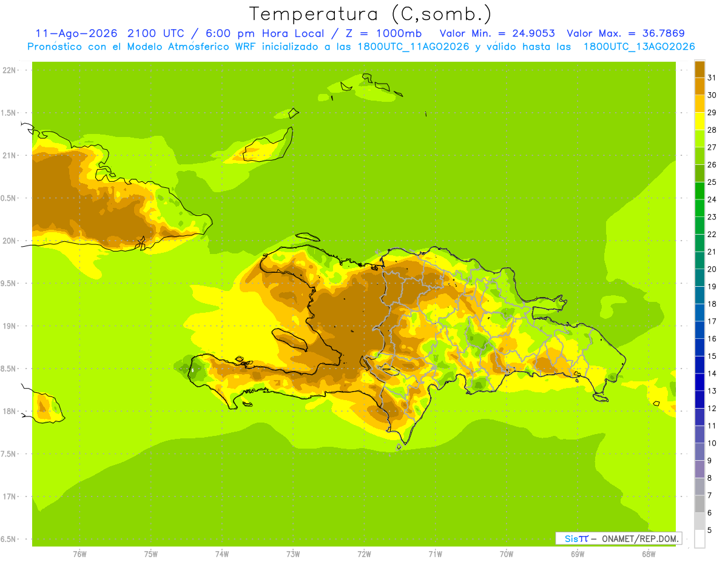Click the 17N latitude axis label
Screen dimensions: 728x562
point(10,497)
